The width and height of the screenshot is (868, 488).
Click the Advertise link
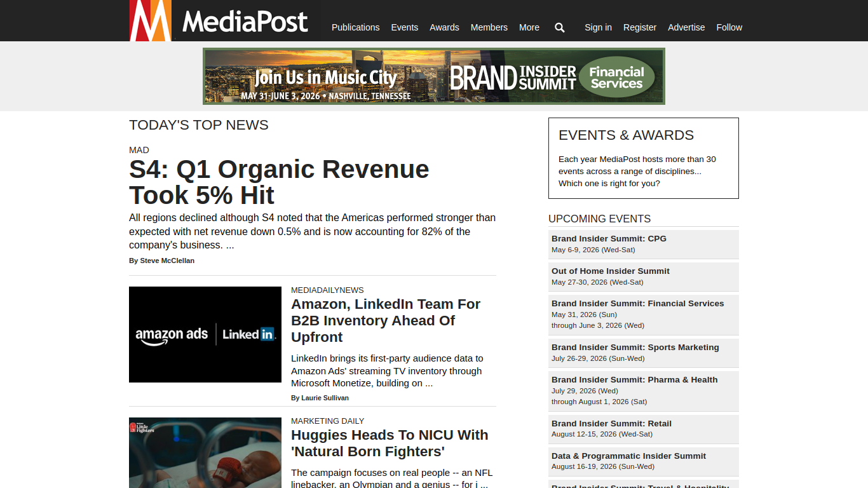(x=686, y=27)
